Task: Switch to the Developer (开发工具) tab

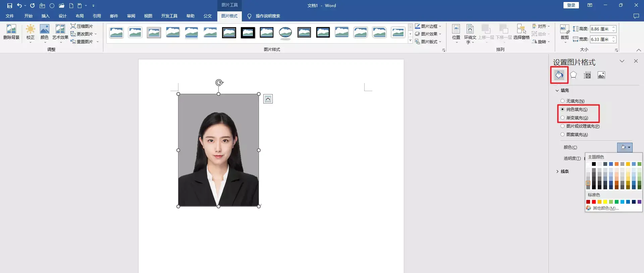Action: tap(169, 16)
